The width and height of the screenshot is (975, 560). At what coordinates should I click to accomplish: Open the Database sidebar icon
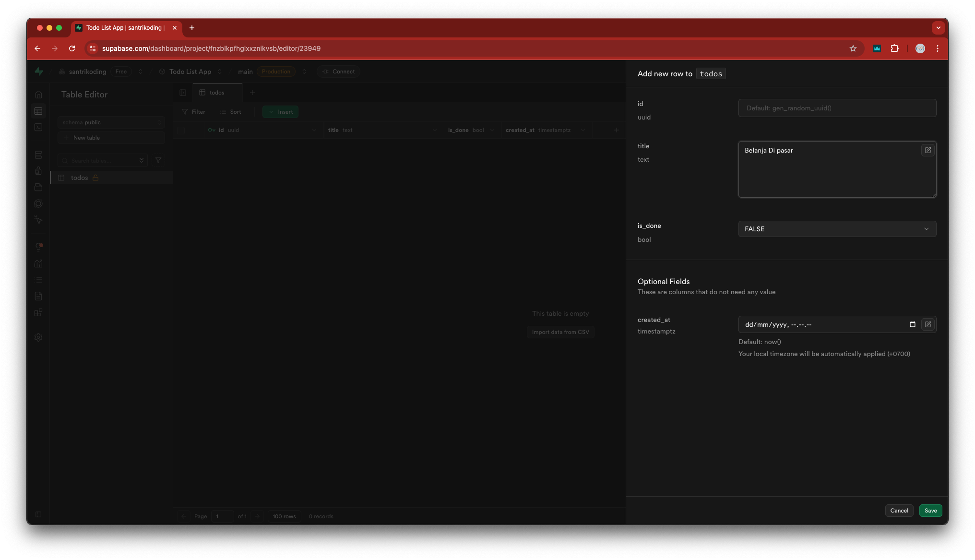[x=38, y=155]
